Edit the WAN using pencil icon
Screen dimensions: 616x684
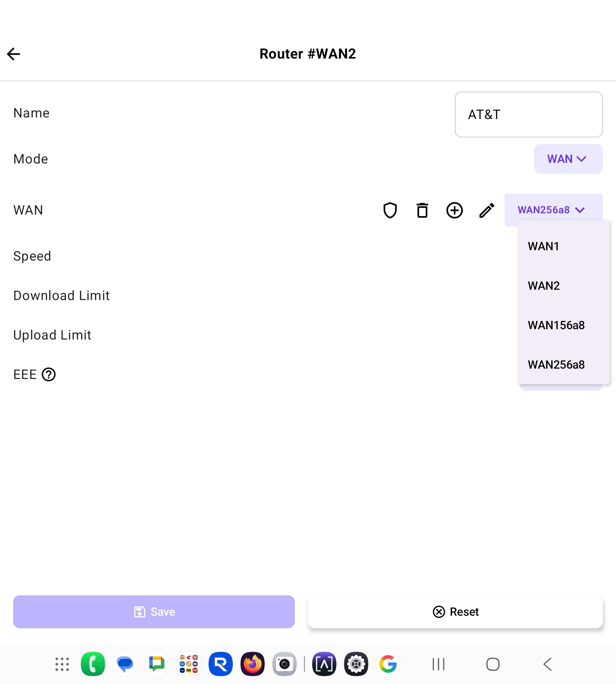(x=487, y=210)
